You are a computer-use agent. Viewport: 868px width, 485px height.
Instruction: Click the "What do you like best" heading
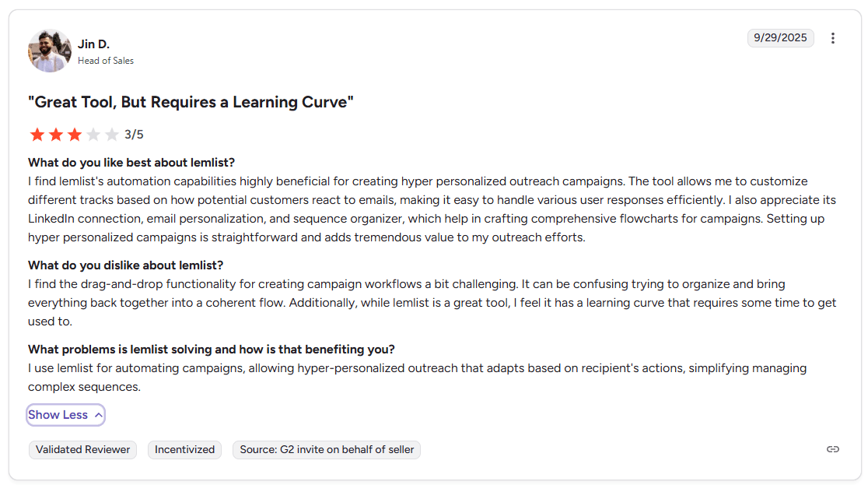tap(131, 163)
